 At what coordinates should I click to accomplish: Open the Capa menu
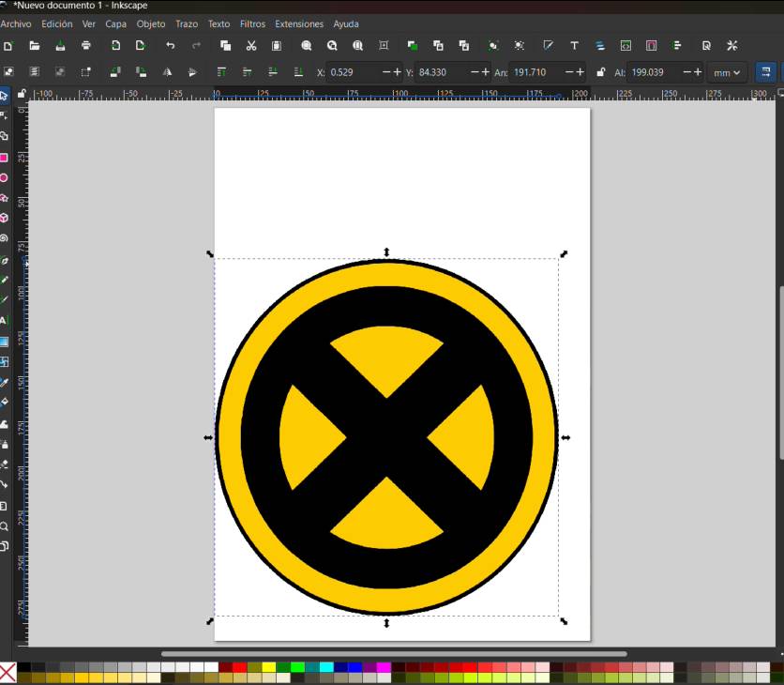click(115, 24)
